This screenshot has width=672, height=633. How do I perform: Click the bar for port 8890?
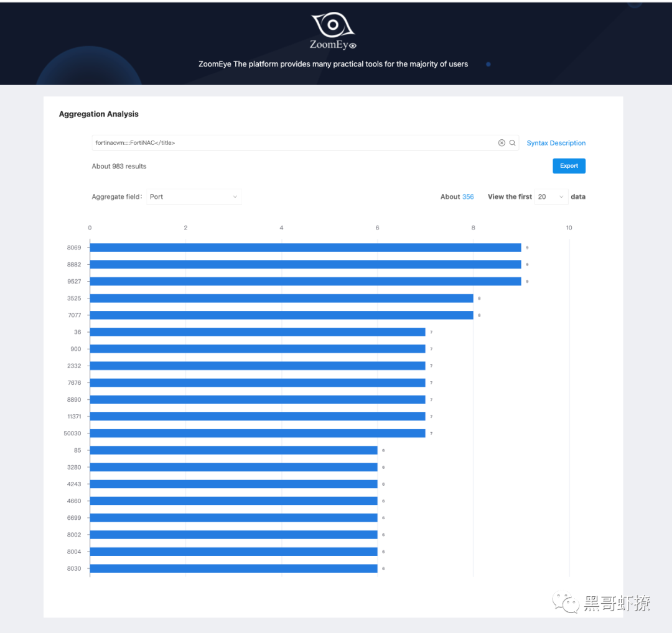(x=257, y=400)
